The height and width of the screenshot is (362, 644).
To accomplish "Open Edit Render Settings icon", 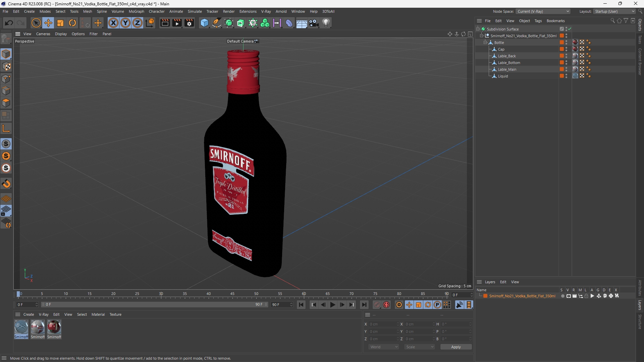I will [189, 23].
